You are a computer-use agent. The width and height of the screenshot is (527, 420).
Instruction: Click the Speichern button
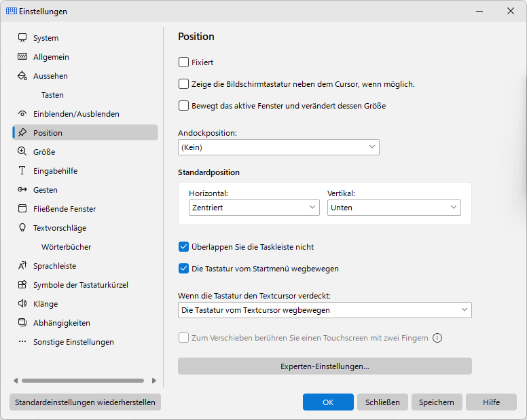(437, 402)
